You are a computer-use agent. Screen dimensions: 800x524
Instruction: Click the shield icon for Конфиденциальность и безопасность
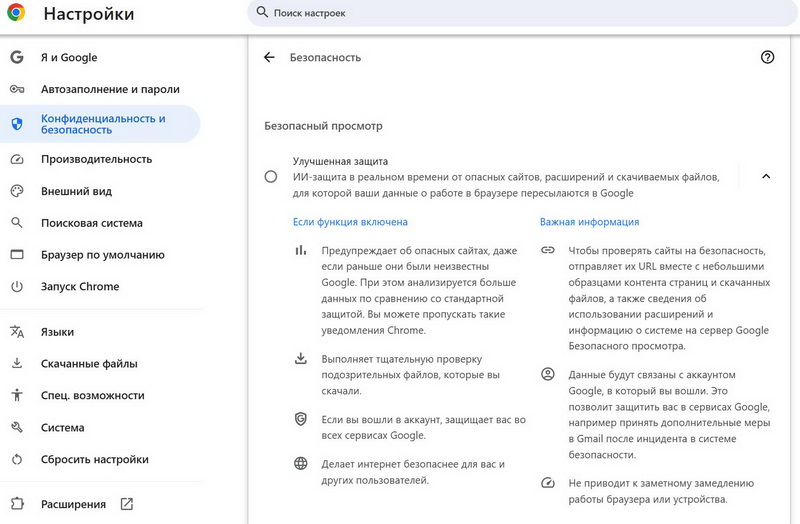[17, 124]
